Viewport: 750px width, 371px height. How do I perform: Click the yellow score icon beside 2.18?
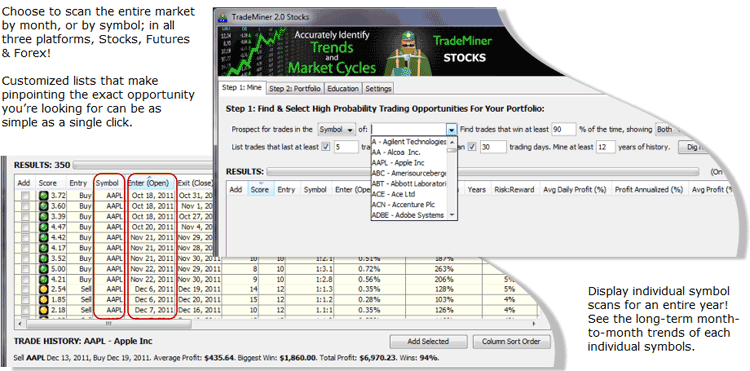pos(44,310)
